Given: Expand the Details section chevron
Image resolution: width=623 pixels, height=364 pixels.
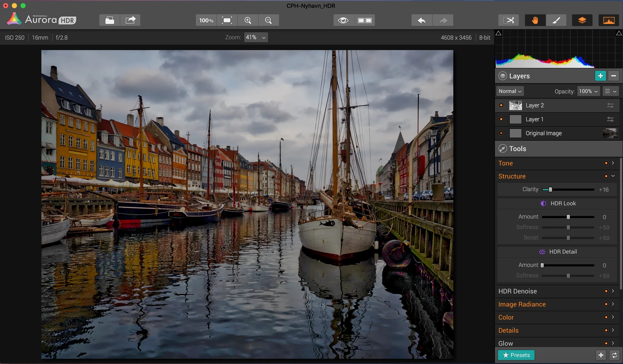Looking at the screenshot, I should (x=613, y=330).
